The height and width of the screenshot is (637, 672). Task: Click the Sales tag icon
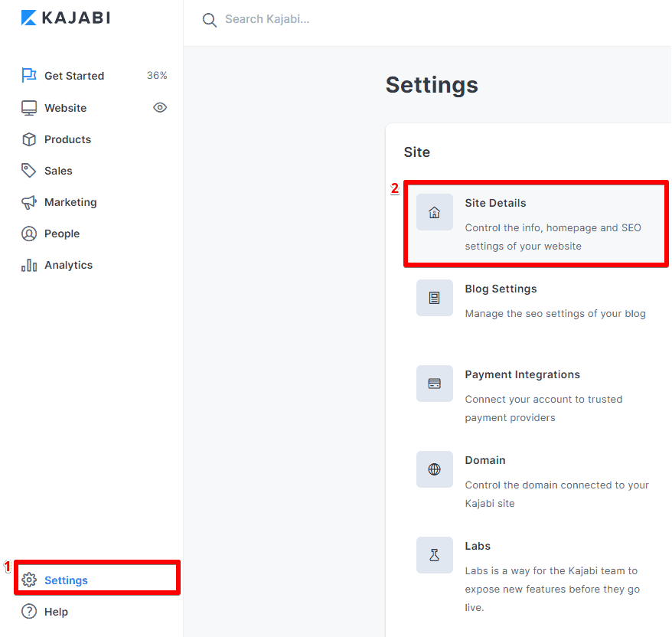[x=28, y=170]
